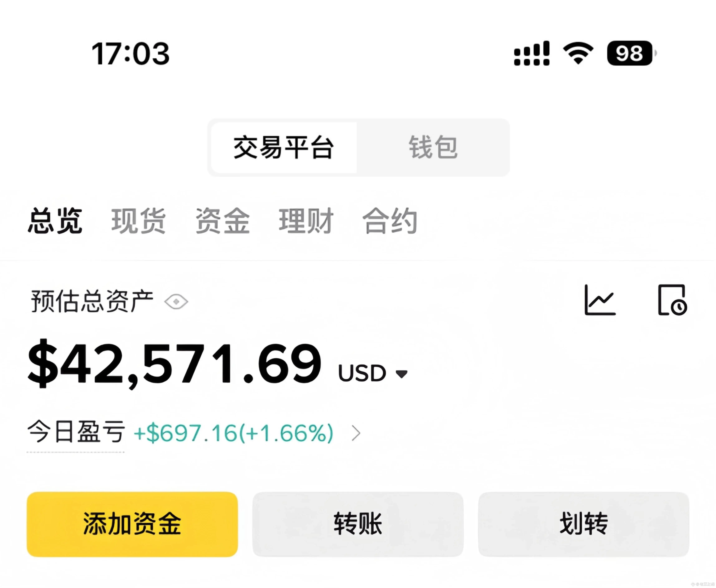Image resolution: width=716 pixels, height=588 pixels.
Task: Hide balance using the eye icon
Action: [176, 301]
